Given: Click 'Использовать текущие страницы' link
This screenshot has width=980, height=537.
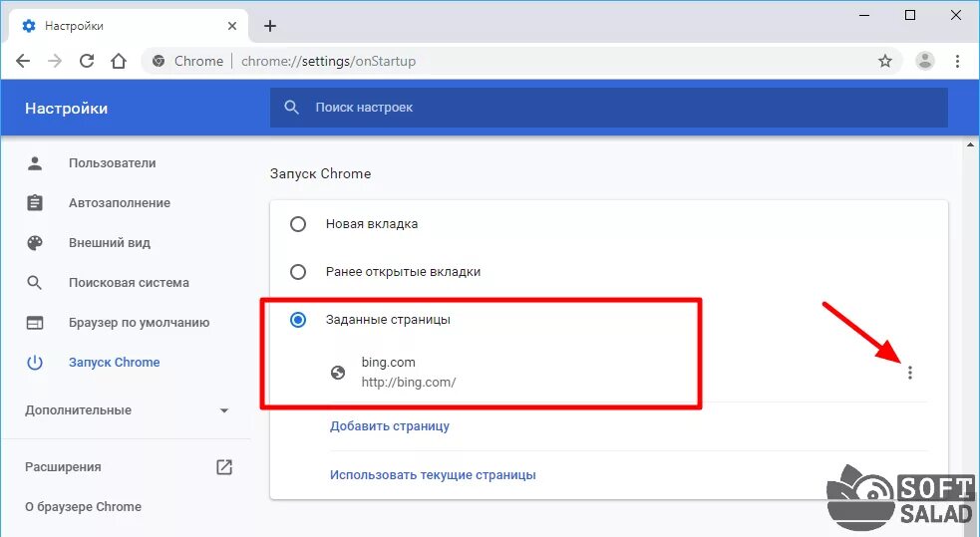Looking at the screenshot, I should pos(433,475).
